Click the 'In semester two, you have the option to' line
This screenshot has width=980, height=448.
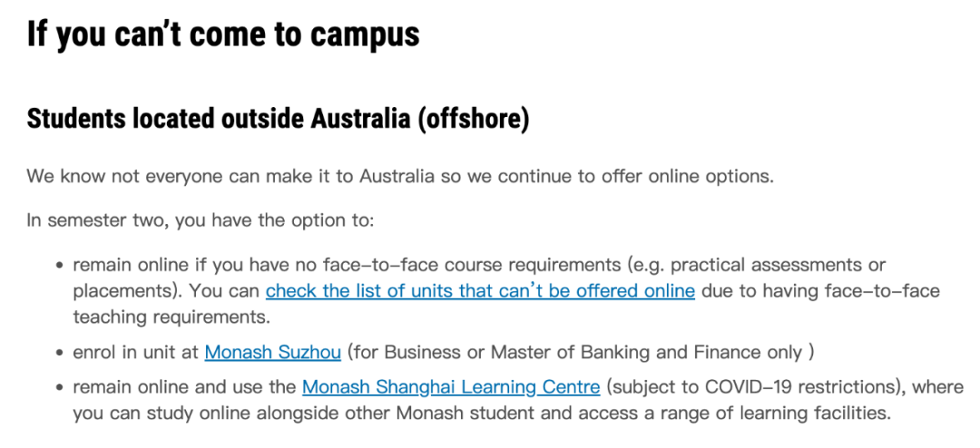click(200, 220)
